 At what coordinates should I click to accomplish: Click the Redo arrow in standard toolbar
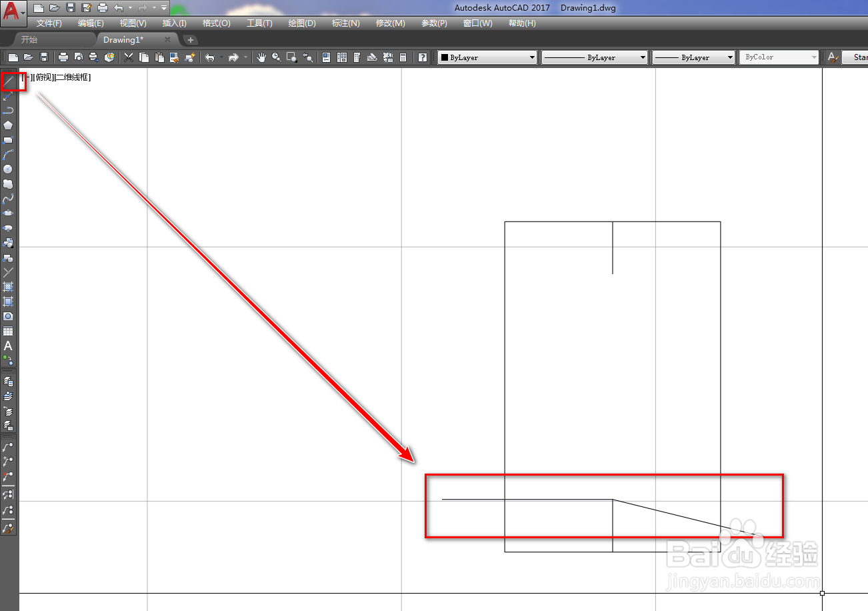[233, 57]
